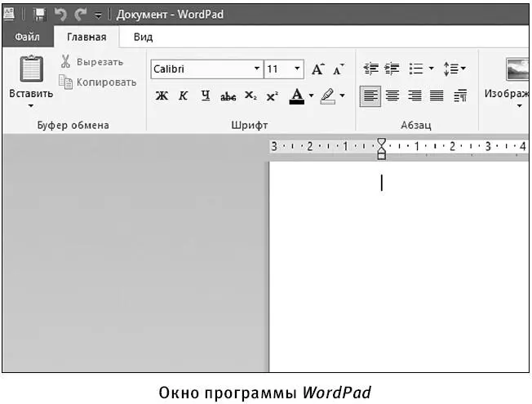Click the Вырезать button
This screenshot has height=404, width=532.
click(x=91, y=62)
